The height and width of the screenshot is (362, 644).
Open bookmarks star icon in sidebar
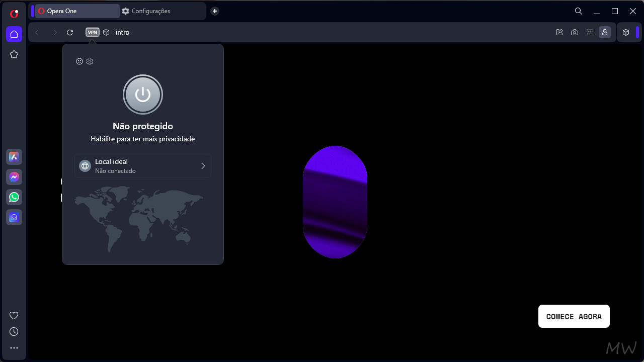pyautogui.click(x=14, y=54)
